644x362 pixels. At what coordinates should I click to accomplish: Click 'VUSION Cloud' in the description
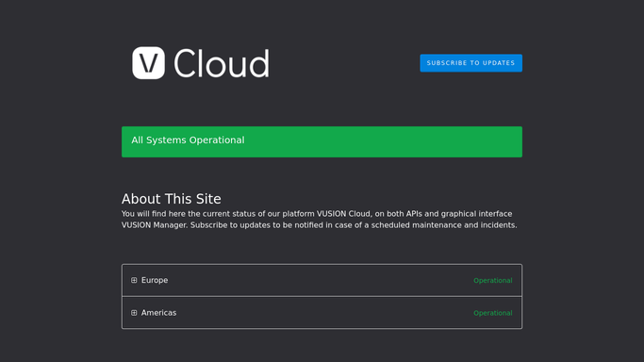(343, 214)
